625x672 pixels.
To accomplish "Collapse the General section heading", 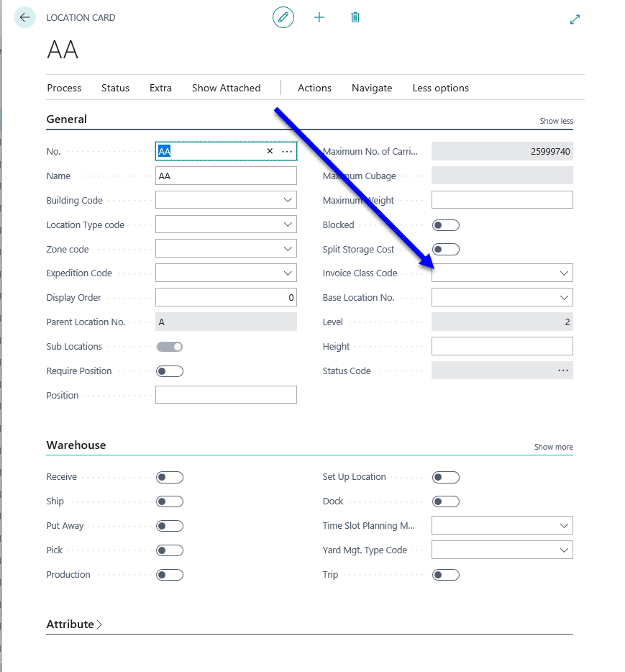I will (x=66, y=119).
